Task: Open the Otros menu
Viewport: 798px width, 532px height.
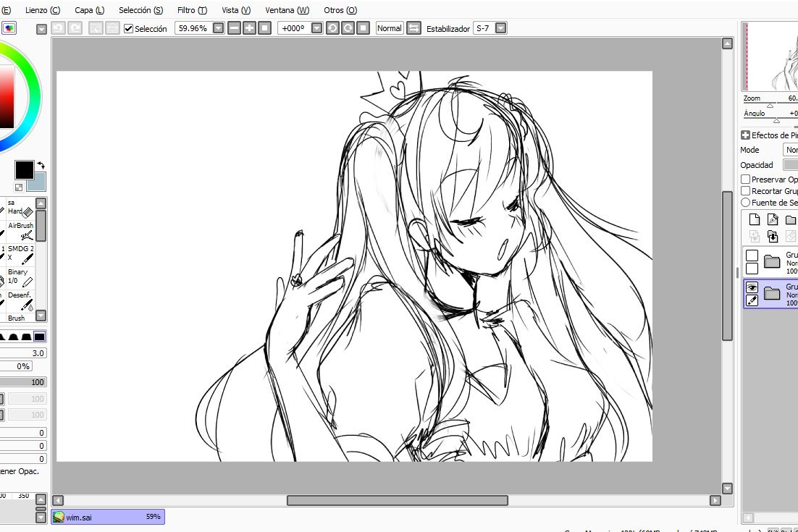Action: [x=340, y=10]
